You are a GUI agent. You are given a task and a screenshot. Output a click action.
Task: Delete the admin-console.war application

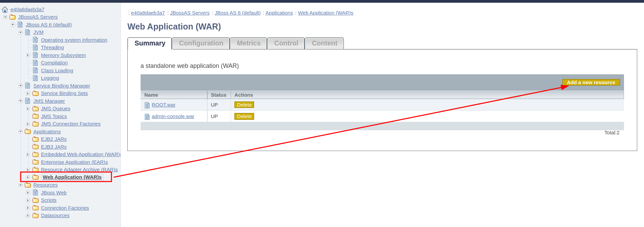point(244,116)
